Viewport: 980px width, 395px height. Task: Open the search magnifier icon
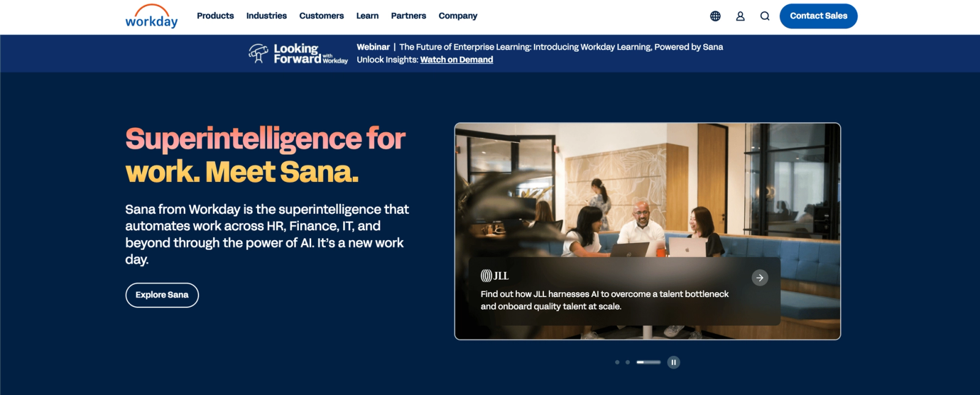point(765,16)
